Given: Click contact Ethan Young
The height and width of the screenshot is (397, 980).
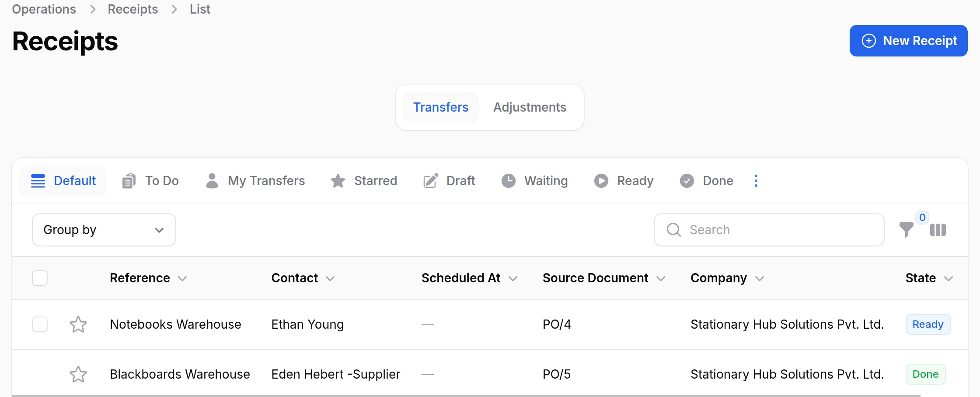Looking at the screenshot, I should coord(307,324).
